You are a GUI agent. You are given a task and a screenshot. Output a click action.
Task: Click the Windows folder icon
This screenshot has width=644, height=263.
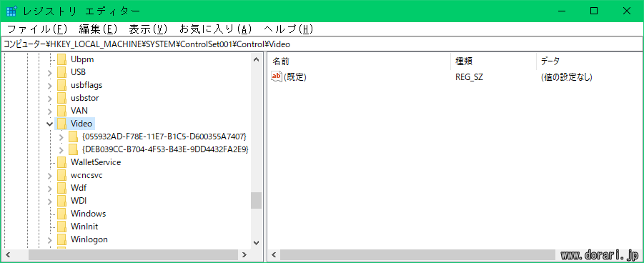pos(61,214)
